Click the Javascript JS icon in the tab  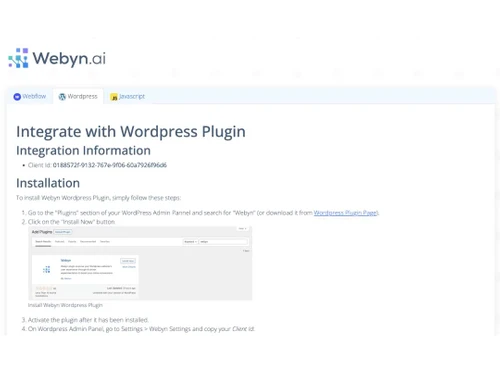tap(114, 97)
